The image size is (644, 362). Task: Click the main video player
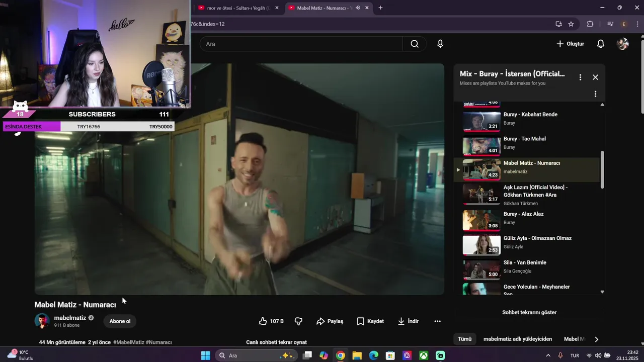click(239, 179)
